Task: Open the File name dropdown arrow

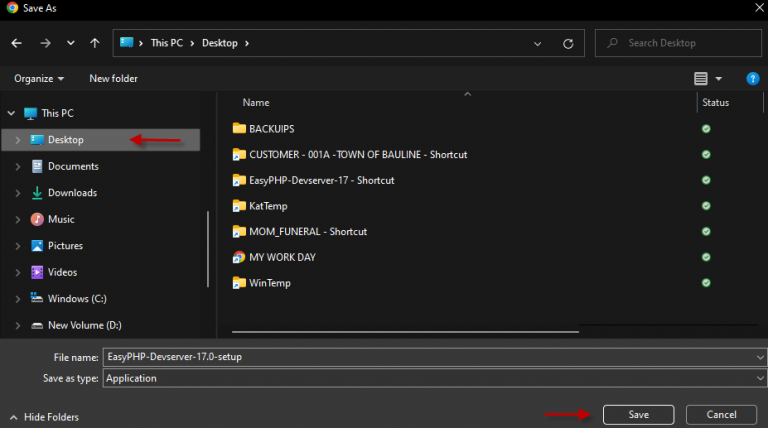Action: pyautogui.click(x=760, y=357)
